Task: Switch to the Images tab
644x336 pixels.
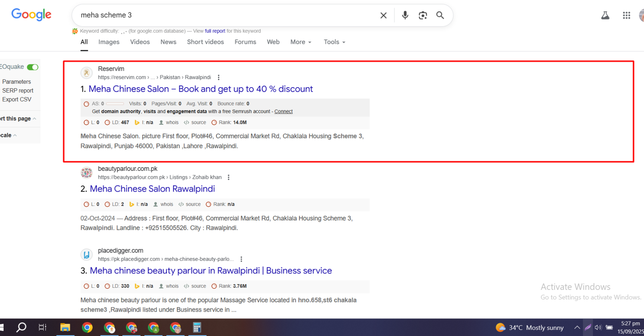Action: 109,42
